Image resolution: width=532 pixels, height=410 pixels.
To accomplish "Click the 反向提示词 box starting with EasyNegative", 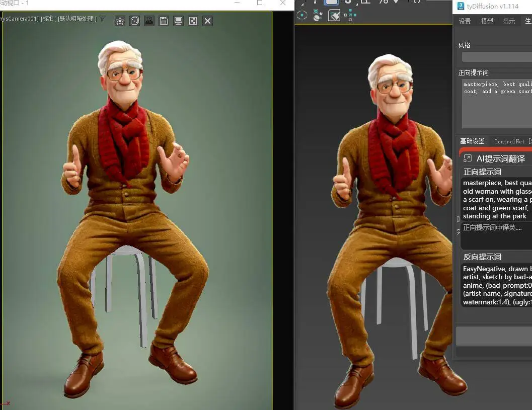I will click(x=497, y=285).
